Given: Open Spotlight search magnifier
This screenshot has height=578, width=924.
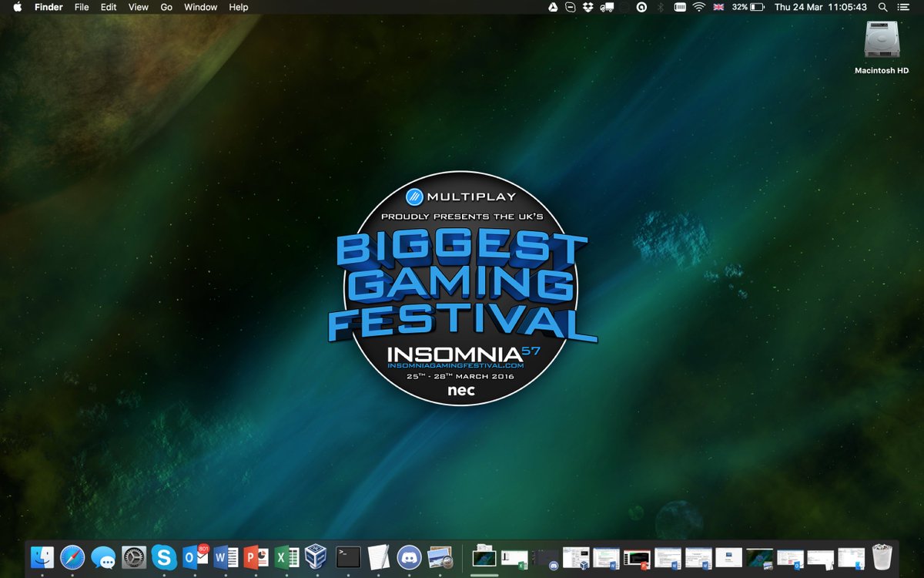Looking at the screenshot, I should [x=882, y=7].
